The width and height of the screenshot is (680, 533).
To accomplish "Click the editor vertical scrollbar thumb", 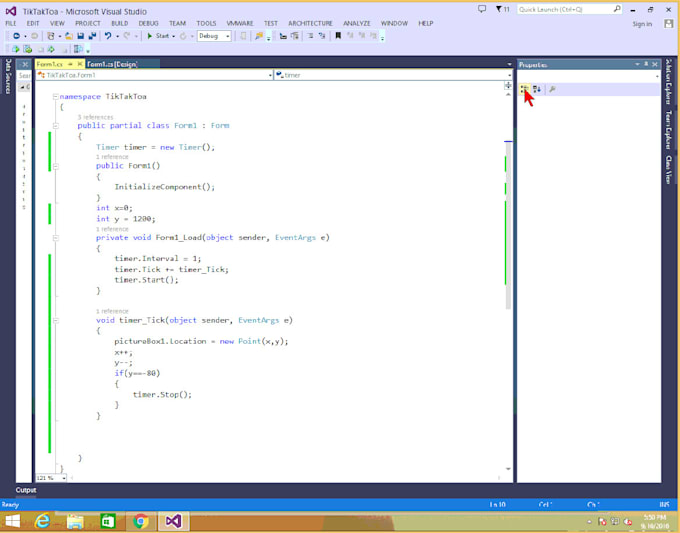I will click(x=508, y=226).
